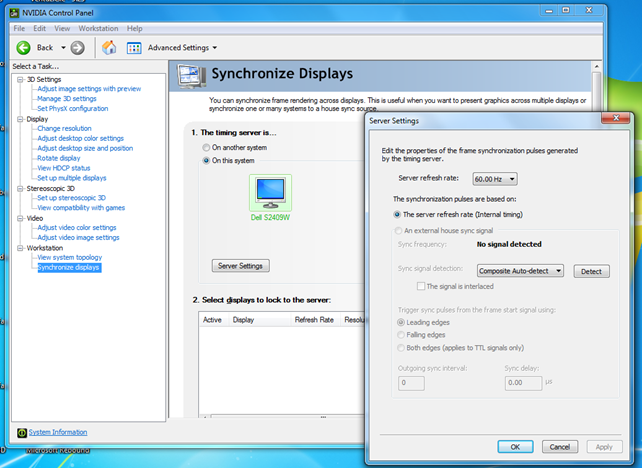Viewport: 642px width, 468px height.
Task: Open the Advanced Settings dropdown arrow
Action: pos(215,48)
